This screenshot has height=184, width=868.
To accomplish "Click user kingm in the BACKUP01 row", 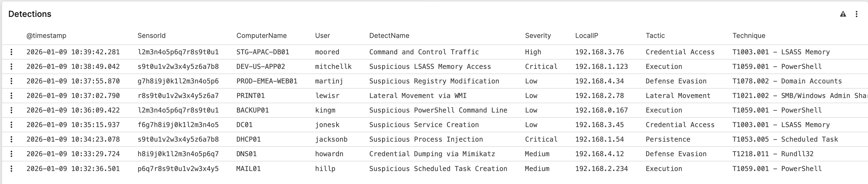I will coord(325,110).
